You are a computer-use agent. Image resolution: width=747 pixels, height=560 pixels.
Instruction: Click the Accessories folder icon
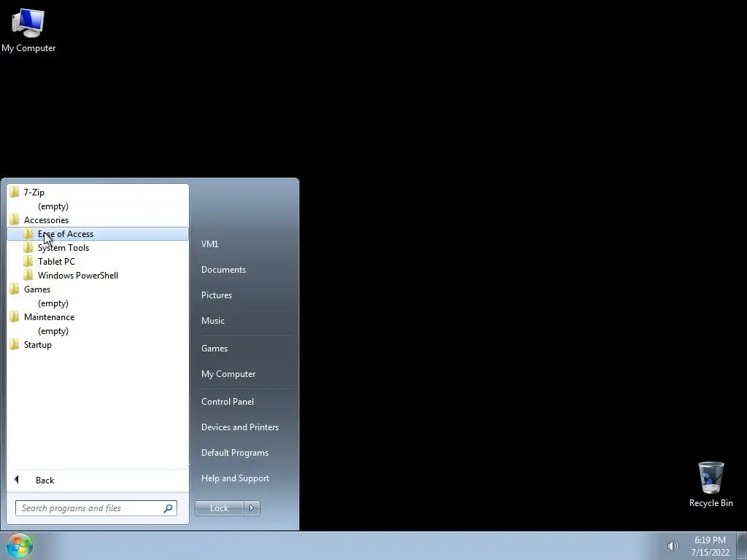tap(15, 219)
